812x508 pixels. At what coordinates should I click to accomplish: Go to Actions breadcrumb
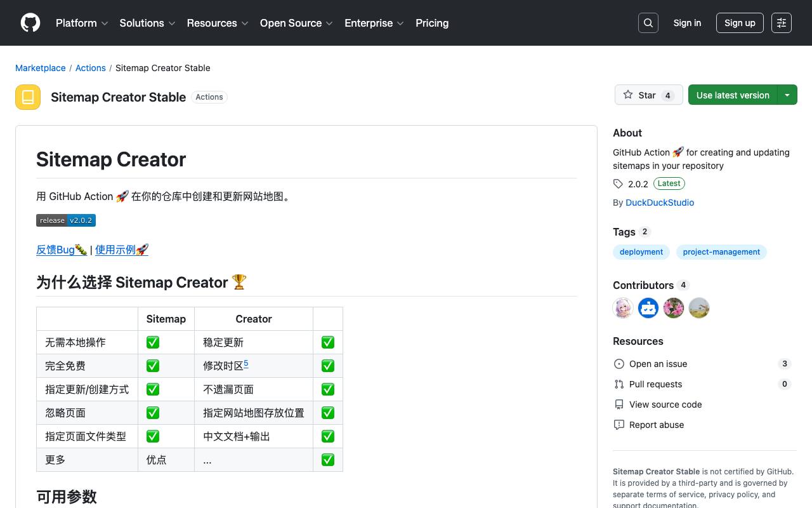click(91, 68)
